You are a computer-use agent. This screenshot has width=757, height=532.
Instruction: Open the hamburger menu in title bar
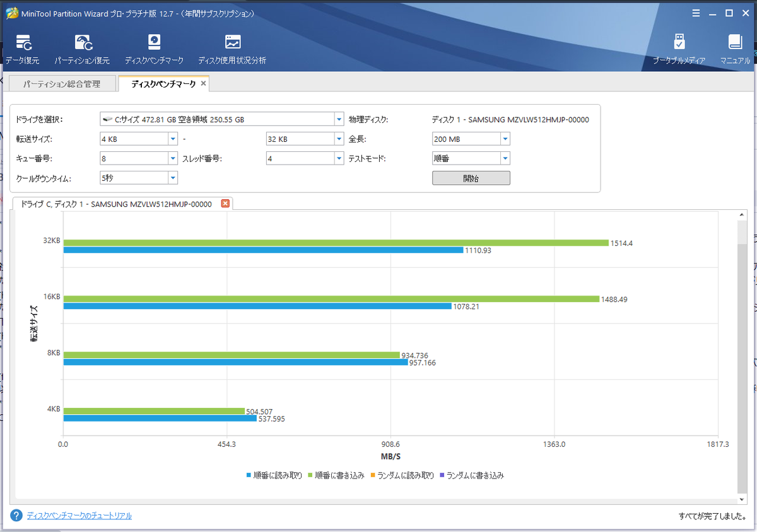click(x=696, y=13)
